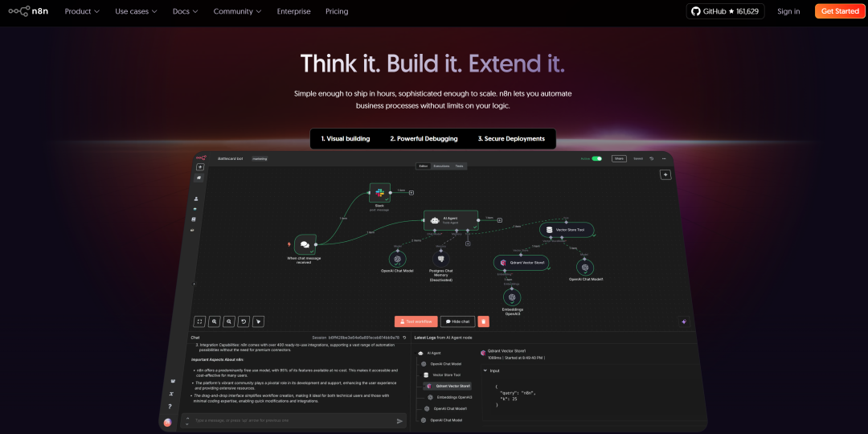Open the Docs dropdown menu

point(186,11)
